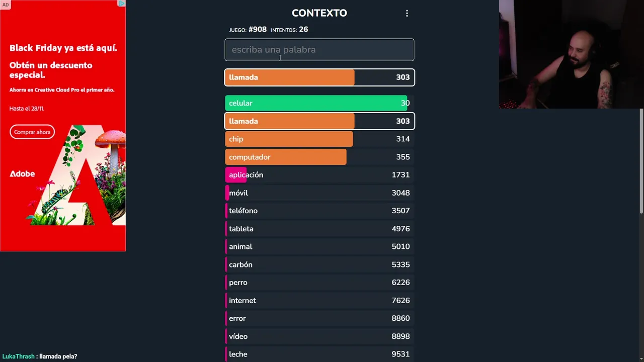The image size is (644, 362).
Task: Click the Adobe logo in the advertisement
Action: point(22,174)
